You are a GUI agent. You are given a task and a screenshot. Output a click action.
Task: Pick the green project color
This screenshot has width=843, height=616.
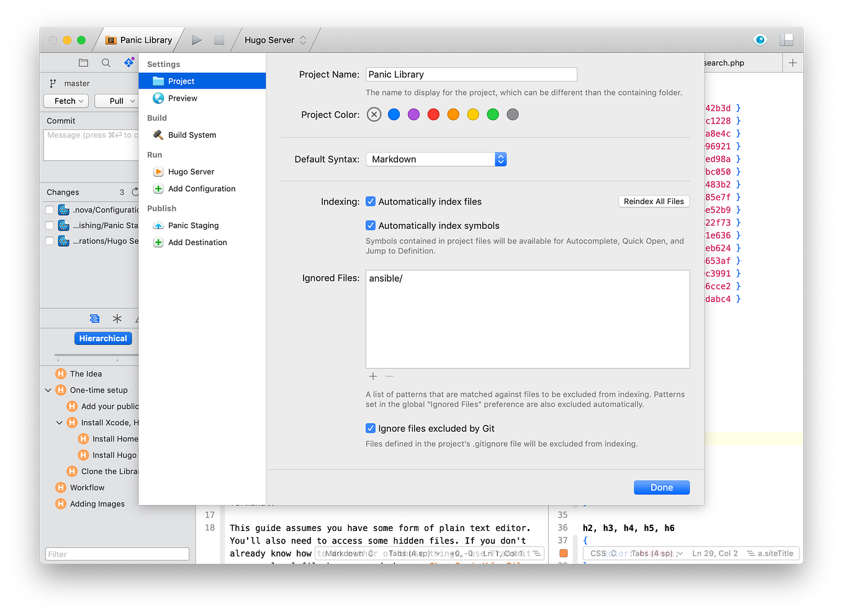click(x=493, y=114)
